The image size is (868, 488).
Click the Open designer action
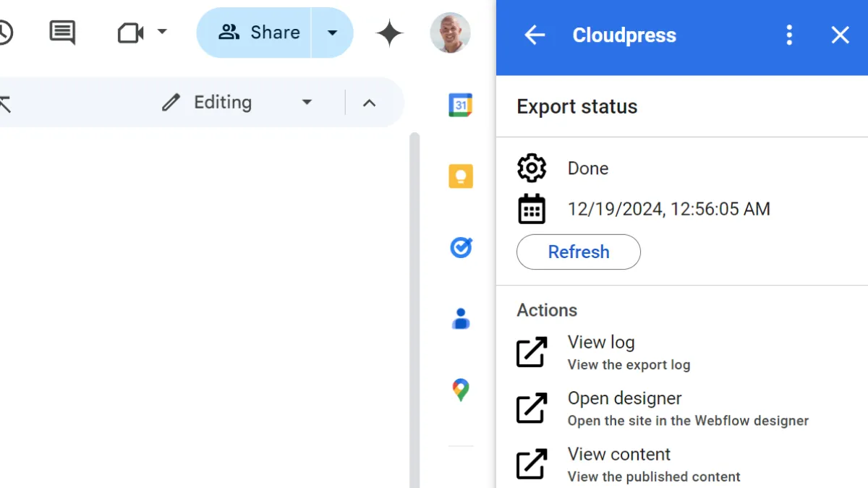(682, 408)
